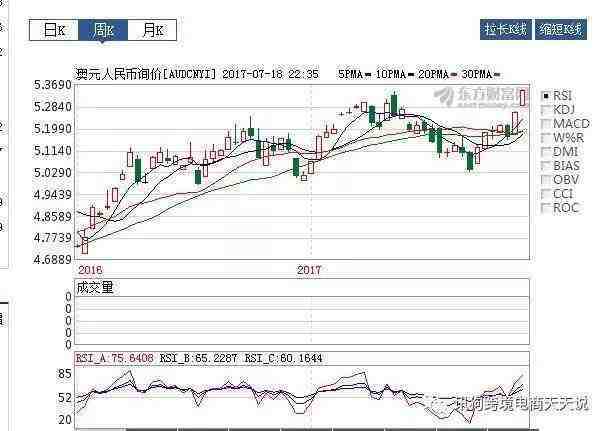The width and height of the screenshot is (608, 431).
Task: Click the 5.1990 price axis label
Action: pos(53,129)
